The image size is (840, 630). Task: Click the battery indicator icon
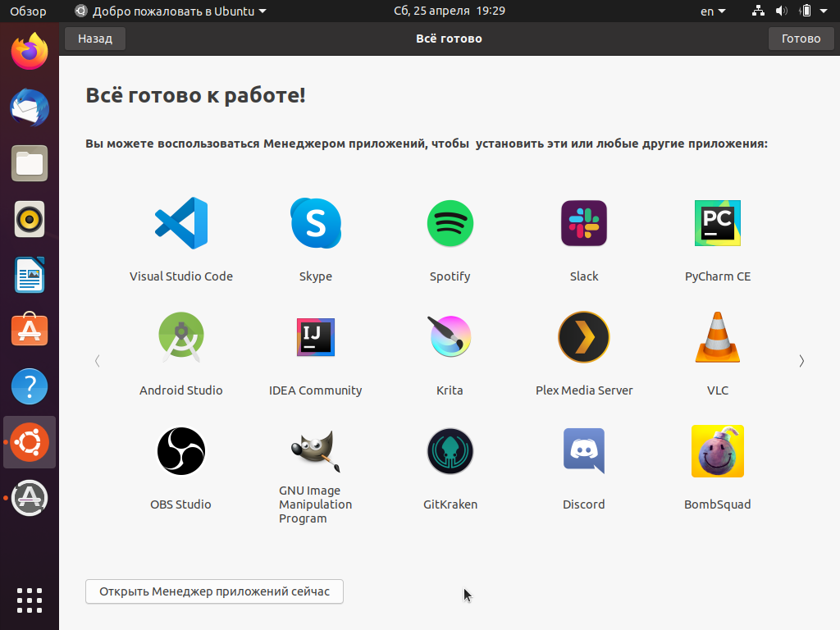(x=806, y=11)
